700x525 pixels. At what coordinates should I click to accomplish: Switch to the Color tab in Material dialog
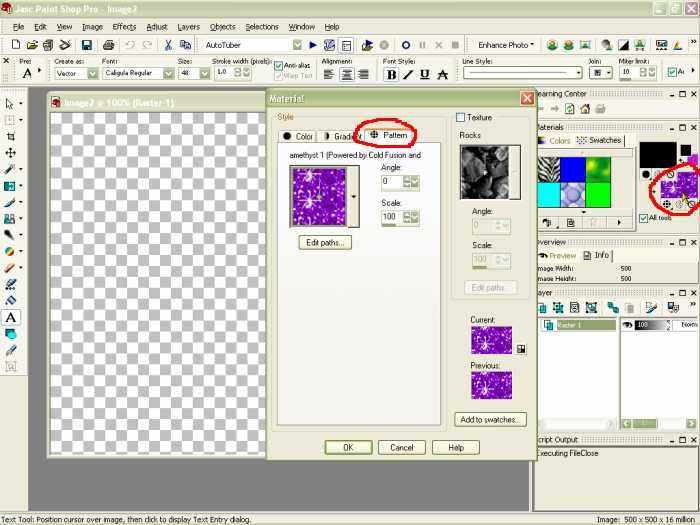pos(298,136)
